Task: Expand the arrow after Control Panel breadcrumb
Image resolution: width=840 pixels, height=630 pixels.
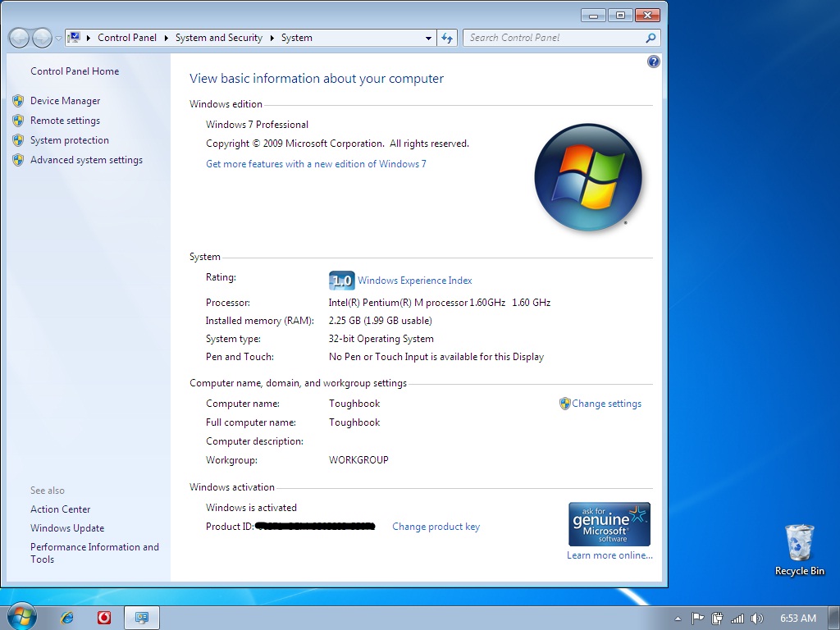Action: (x=166, y=38)
